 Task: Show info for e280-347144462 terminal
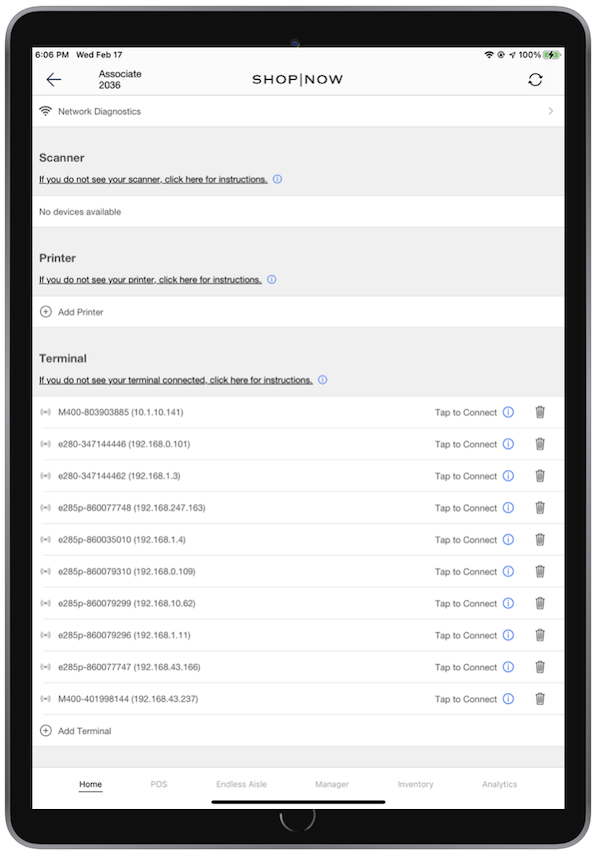(x=508, y=476)
